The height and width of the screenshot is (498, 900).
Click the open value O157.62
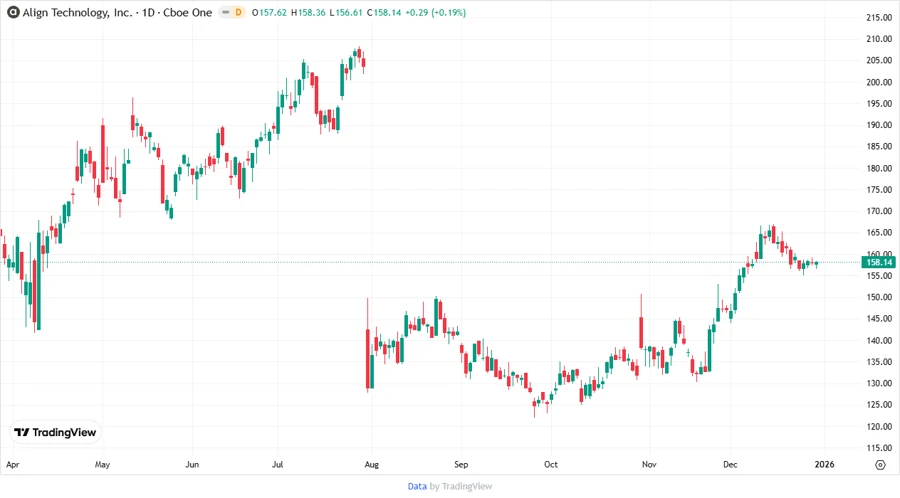(269, 12)
